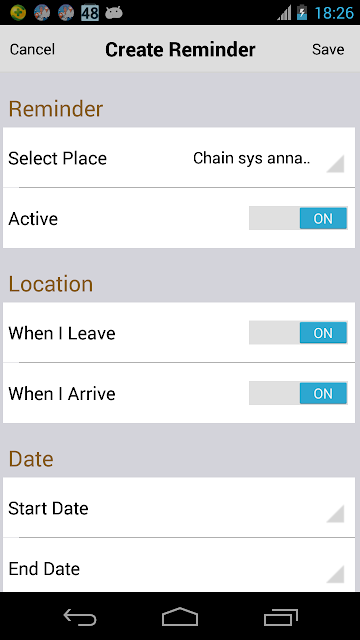Turn off the When I Leave switch
Viewport: 360px width, 640px height.
pos(298,333)
